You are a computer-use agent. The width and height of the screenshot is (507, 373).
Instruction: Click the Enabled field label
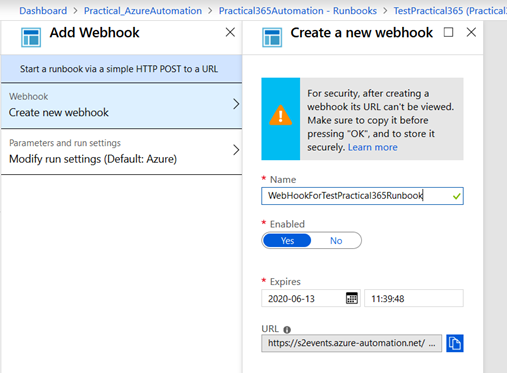(x=287, y=224)
